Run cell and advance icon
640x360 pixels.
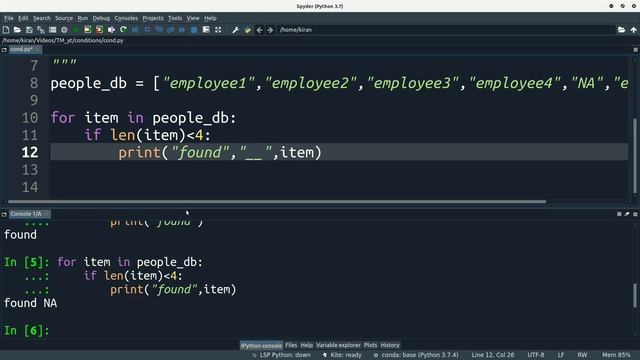pos(99,30)
